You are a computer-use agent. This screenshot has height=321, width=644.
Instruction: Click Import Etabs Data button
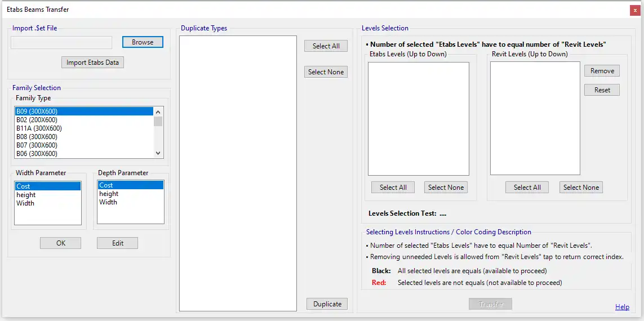tap(92, 63)
